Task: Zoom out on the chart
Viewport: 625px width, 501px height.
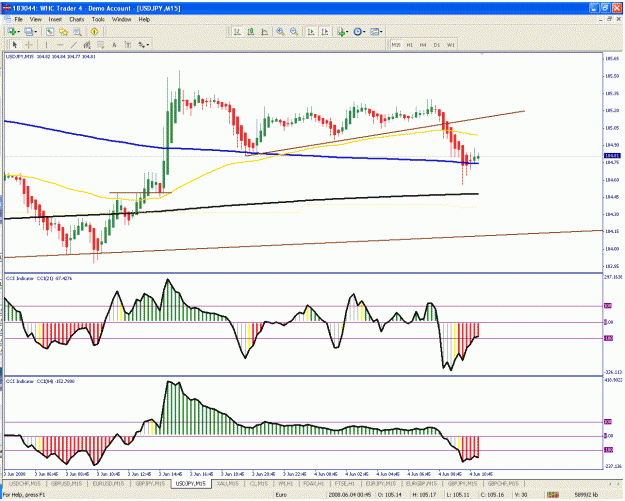Action: [x=294, y=31]
